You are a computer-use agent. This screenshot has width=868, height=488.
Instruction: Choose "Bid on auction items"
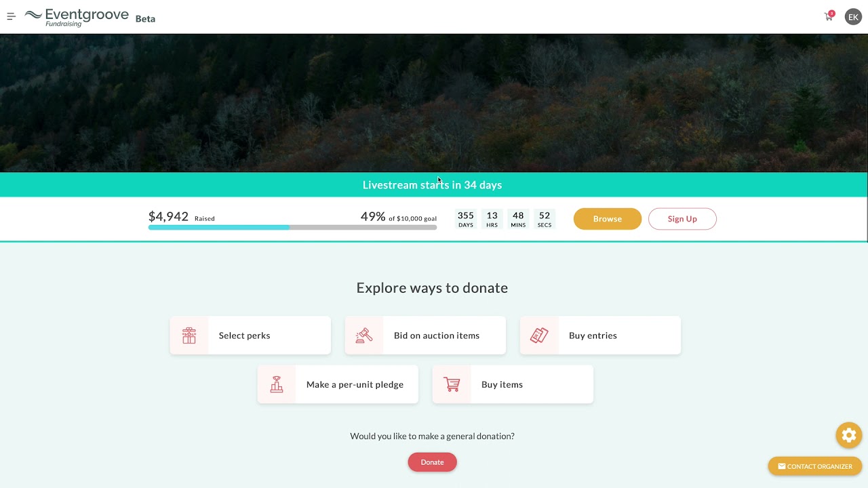tap(425, 335)
